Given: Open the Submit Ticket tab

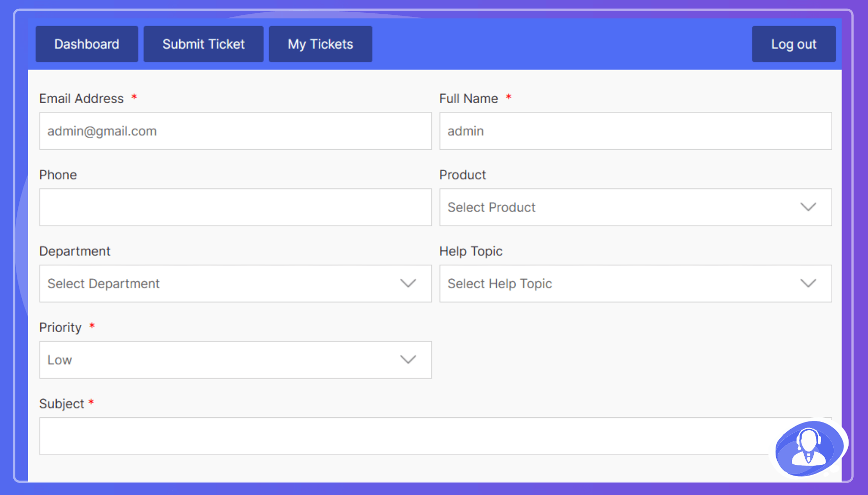Looking at the screenshot, I should click(x=204, y=44).
